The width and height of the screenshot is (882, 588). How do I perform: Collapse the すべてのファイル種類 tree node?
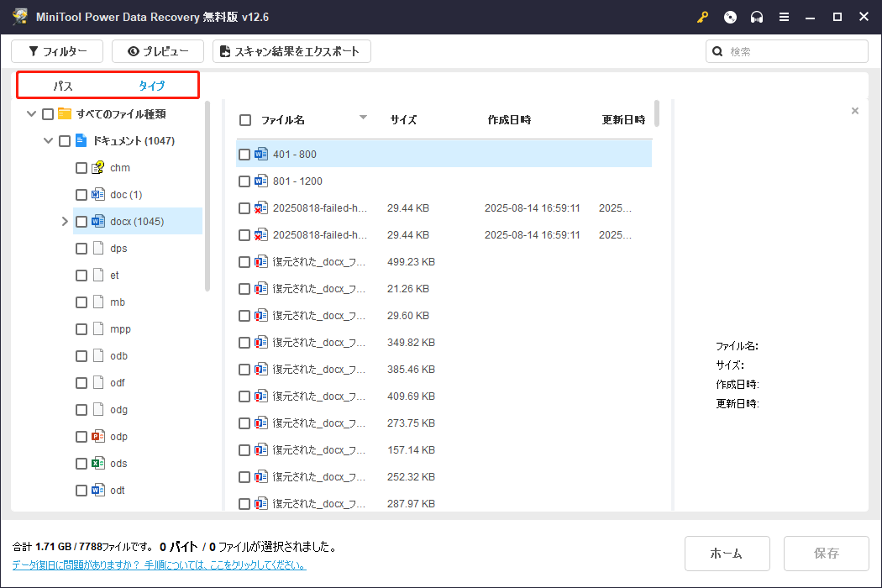point(32,113)
